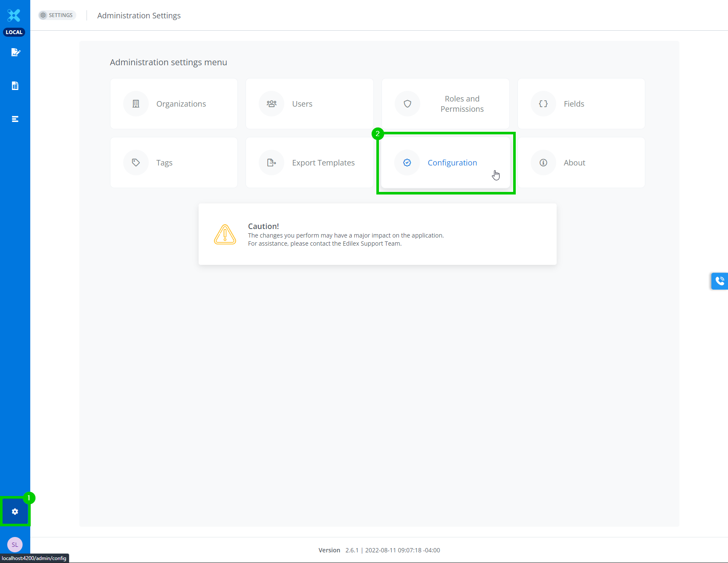Click the Edilex logo in the sidebar
Viewport: 728px width, 563px height.
14,15
